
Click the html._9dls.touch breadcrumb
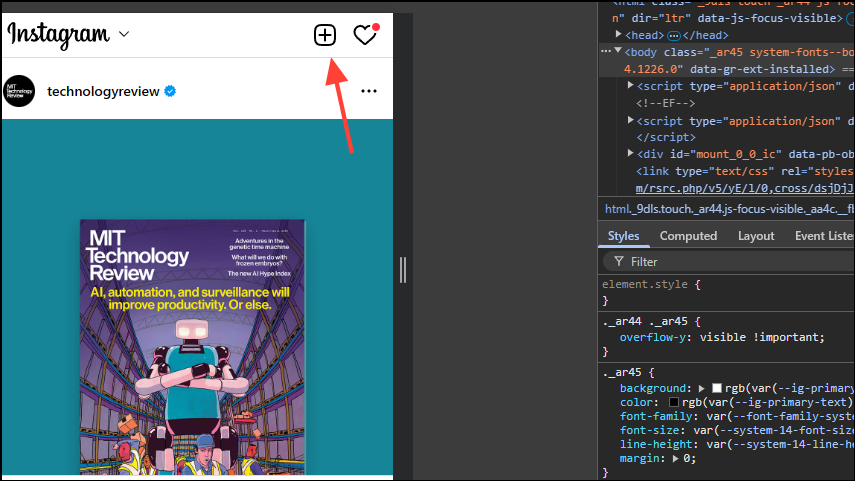pyautogui.click(x=729, y=209)
